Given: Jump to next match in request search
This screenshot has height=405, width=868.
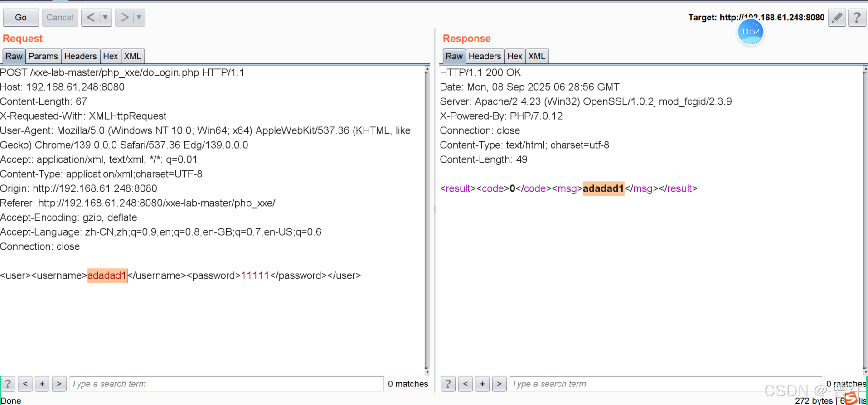Looking at the screenshot, I should pyautogui.click(x=59, y=384).
